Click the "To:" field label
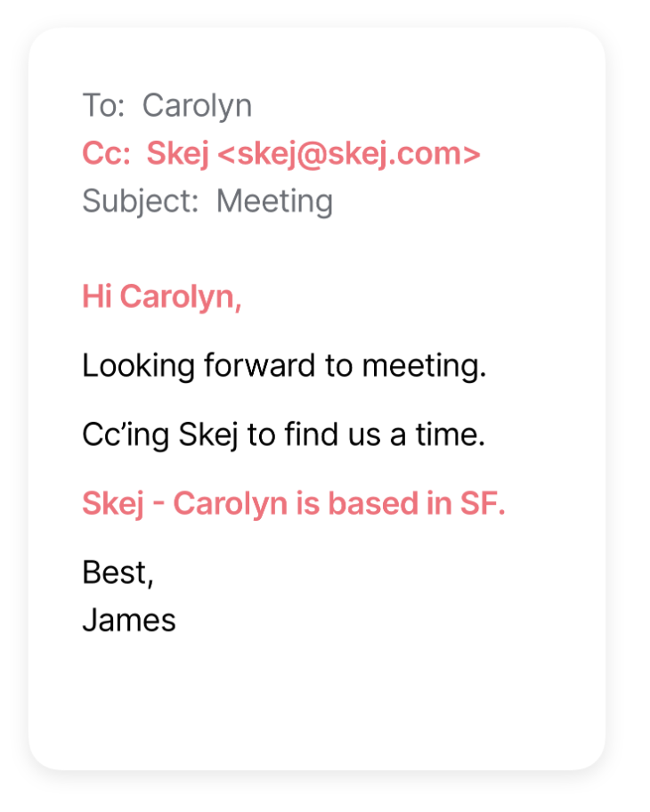Viewport: 650px width, 812px height. coord(103,106)
